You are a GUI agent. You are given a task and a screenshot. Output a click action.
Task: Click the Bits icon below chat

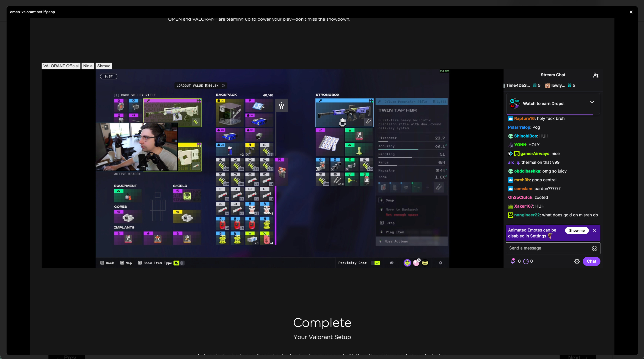(513, 261)
